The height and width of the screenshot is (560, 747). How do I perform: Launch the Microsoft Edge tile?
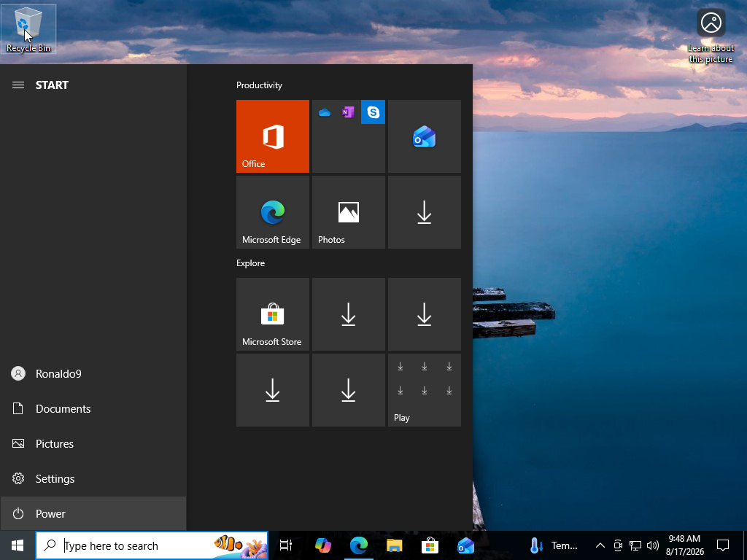click(x=273, y=212)
